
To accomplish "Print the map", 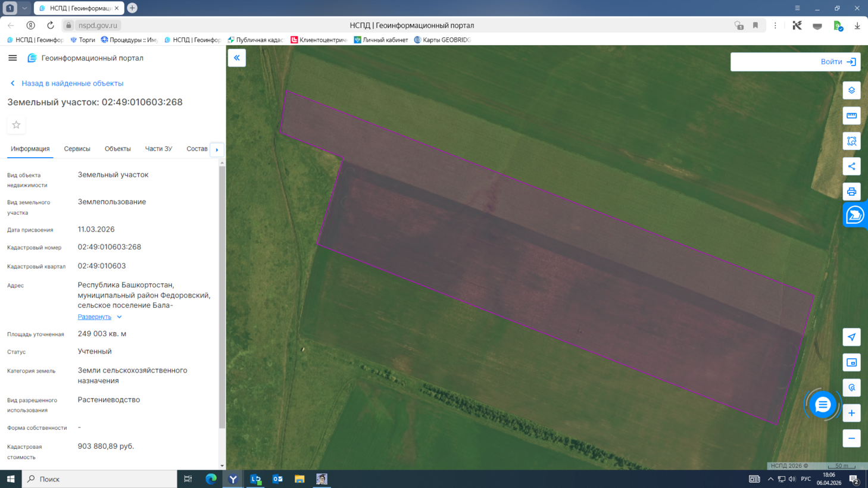I will click(x=851, y=192).
